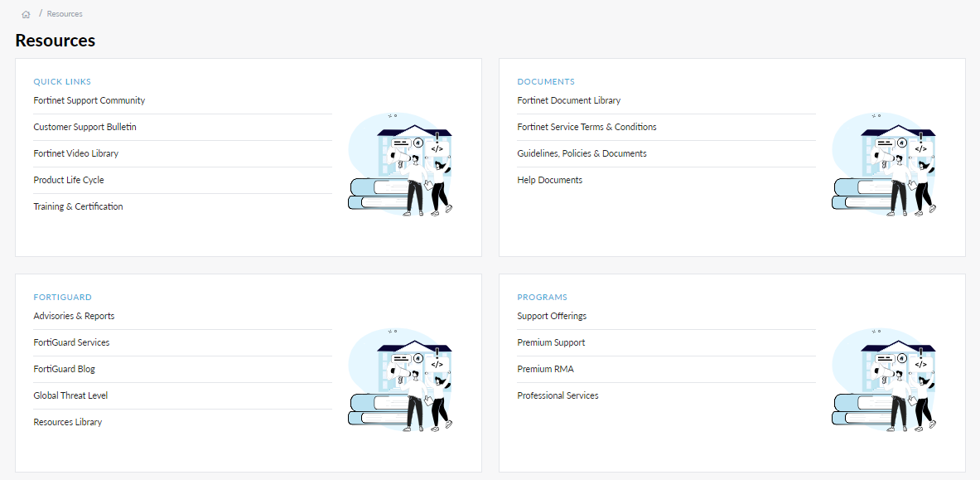Click the Quick Links section heading

point(62,82)
